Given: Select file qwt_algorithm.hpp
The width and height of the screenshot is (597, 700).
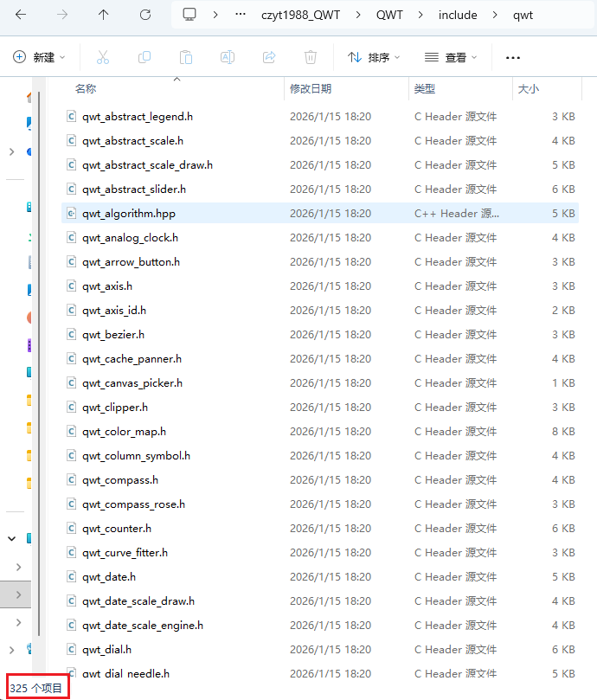Looking at the screenshot, I should (320, 214).
